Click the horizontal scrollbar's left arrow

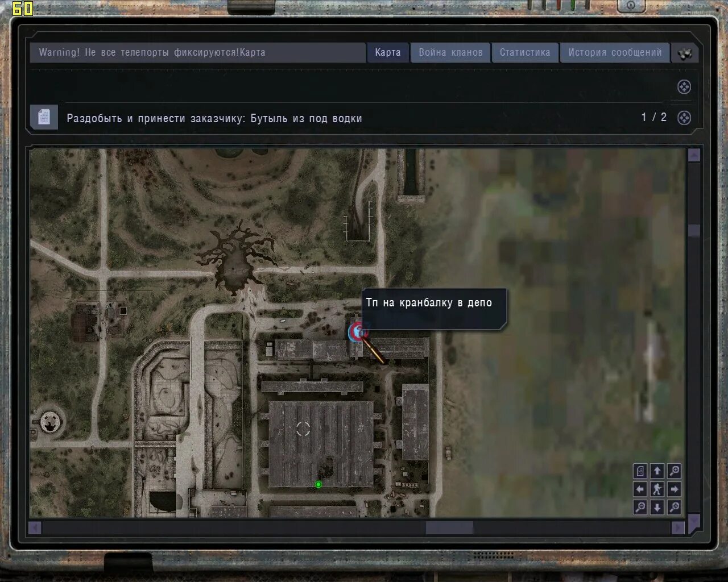[x=35, y=527]
